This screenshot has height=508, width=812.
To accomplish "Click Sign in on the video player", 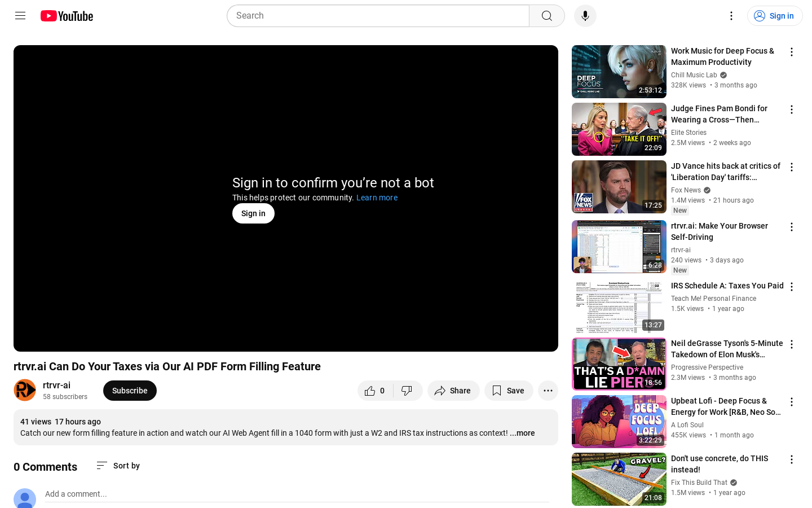I will click(x=253, y=213).
